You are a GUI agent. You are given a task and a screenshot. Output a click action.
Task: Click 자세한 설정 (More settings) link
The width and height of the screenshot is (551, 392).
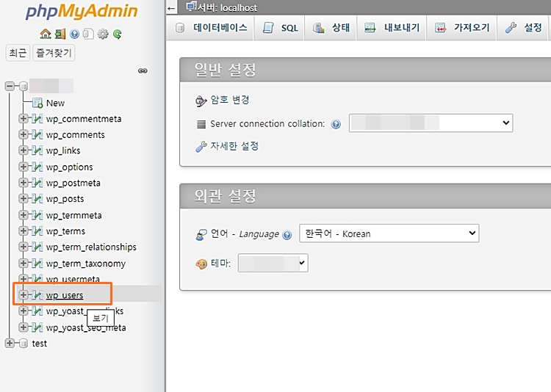(x=234, y=146)
